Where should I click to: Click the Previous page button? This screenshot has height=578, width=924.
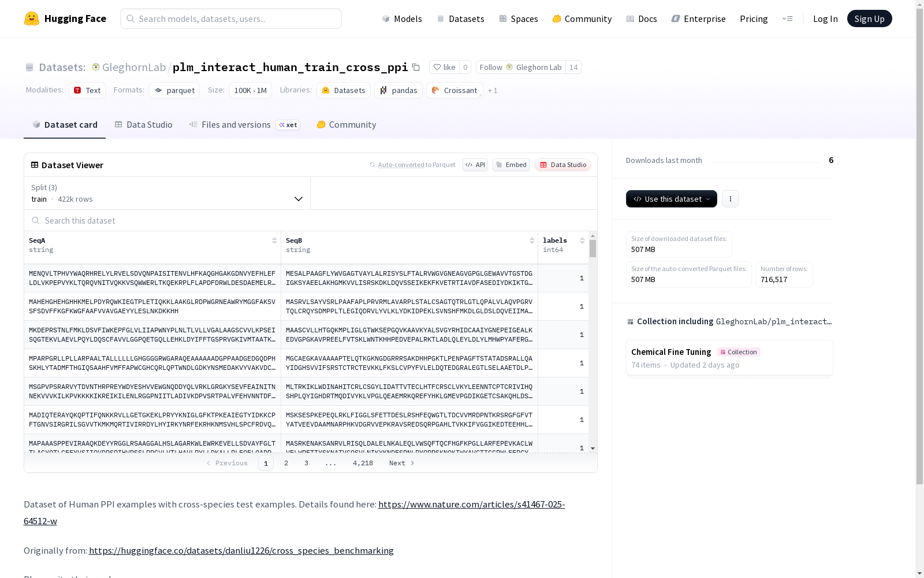[x=227, y=463]
